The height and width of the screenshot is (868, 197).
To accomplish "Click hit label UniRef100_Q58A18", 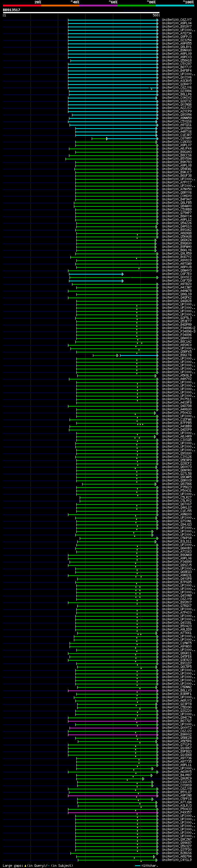I will (x=176, y=60).
